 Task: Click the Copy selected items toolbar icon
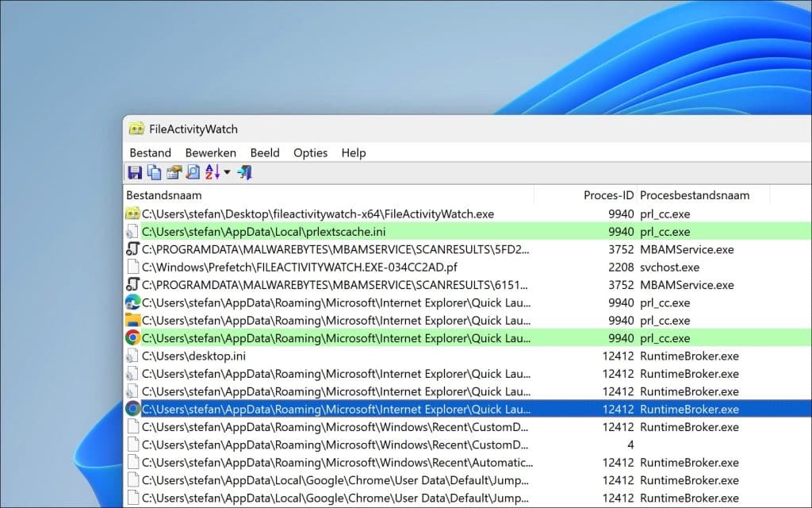click(x=154, y=172)
